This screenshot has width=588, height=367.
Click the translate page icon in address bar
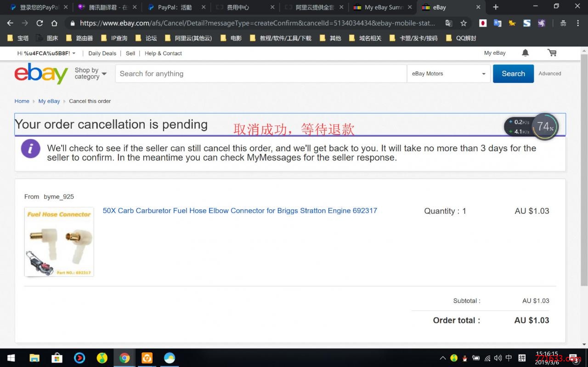[449, 23]
